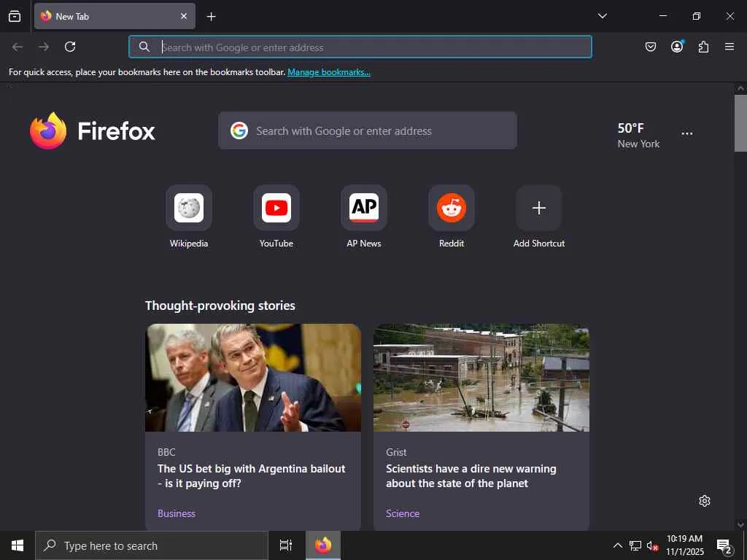Go forward one page

coord(44,47)
